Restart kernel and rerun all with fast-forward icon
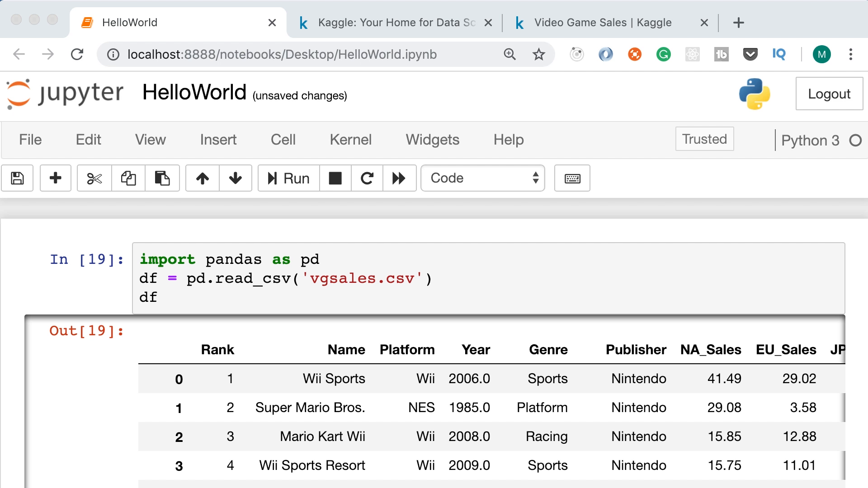Viewport: 868px width, 488px height. 399,178
